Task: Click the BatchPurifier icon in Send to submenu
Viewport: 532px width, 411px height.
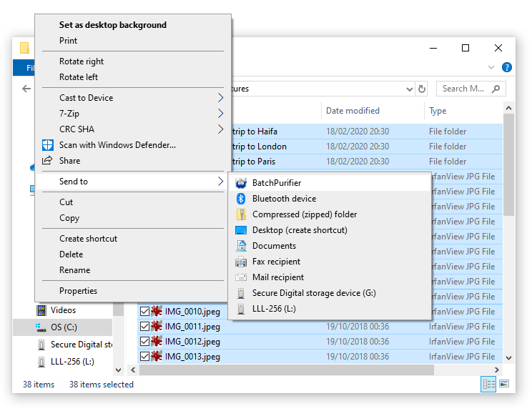Action: coord(241,183)
